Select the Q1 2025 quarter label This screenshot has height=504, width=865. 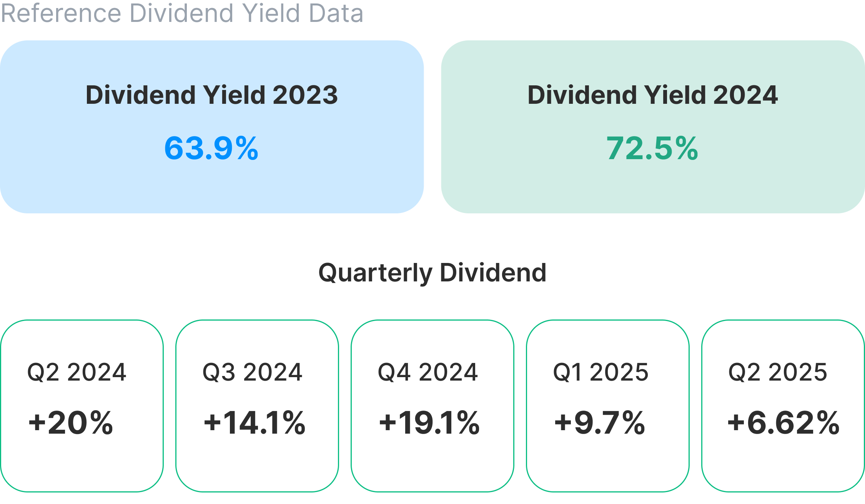click(601, 372)
